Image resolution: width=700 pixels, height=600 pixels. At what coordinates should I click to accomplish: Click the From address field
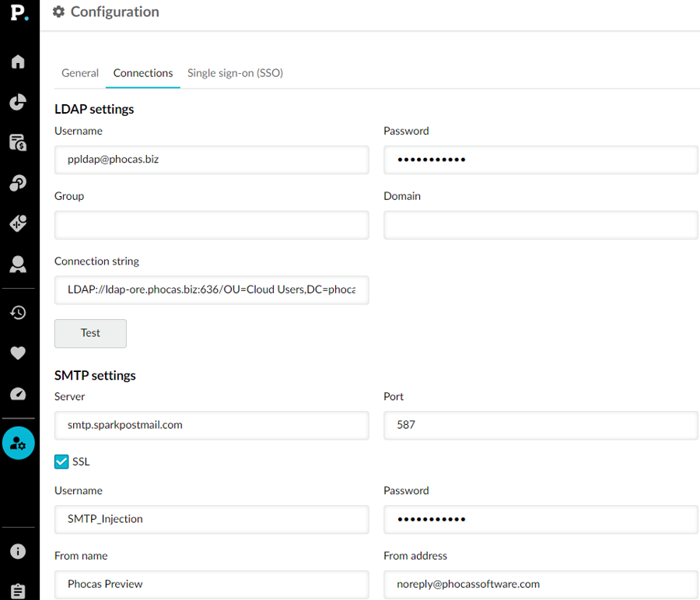tap(541, 584)
